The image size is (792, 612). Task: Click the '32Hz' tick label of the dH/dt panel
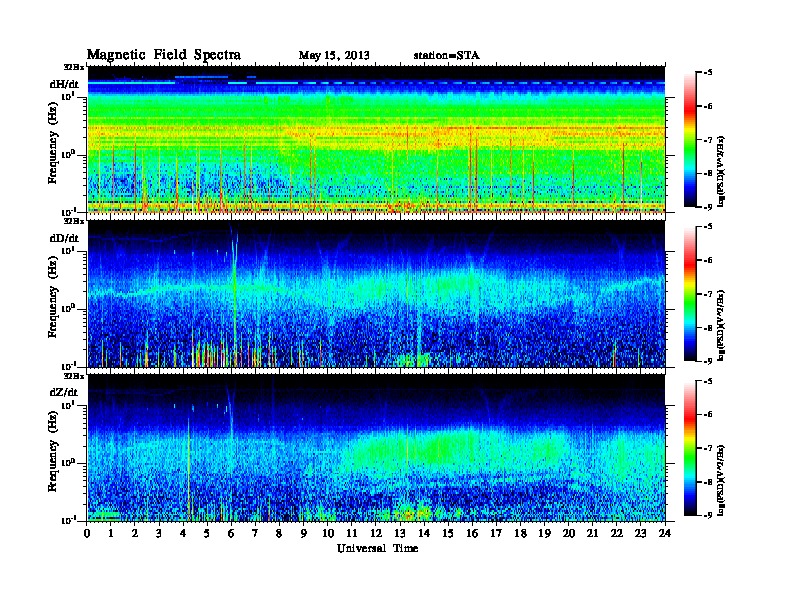74,67
